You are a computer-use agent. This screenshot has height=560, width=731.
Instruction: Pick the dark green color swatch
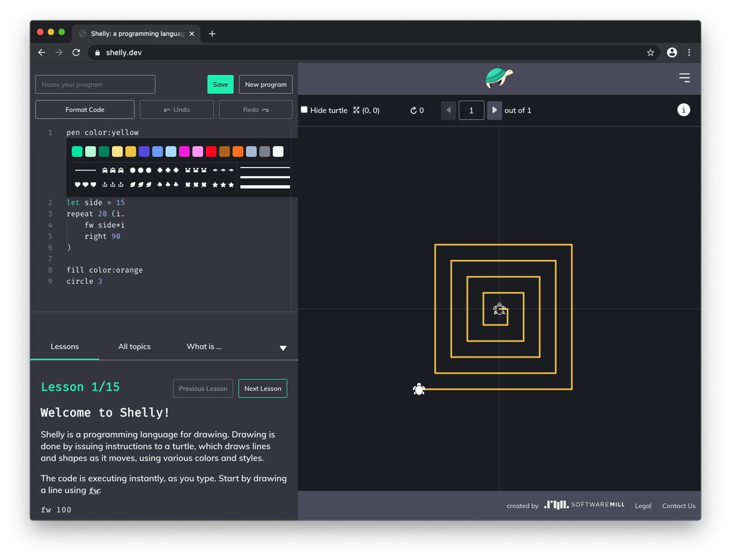[x=104, y=152]
